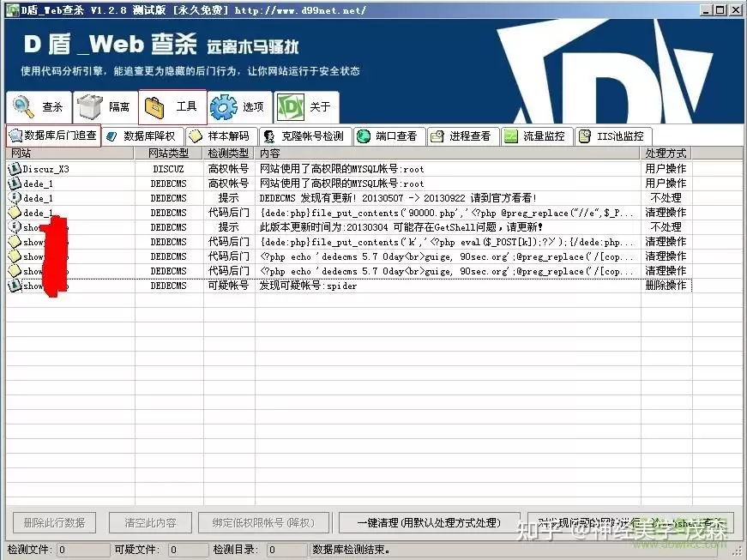Sort by the 检测类型 column header
Image resolution: width=747 pixels, height=560 pixels.
point(229,154)
